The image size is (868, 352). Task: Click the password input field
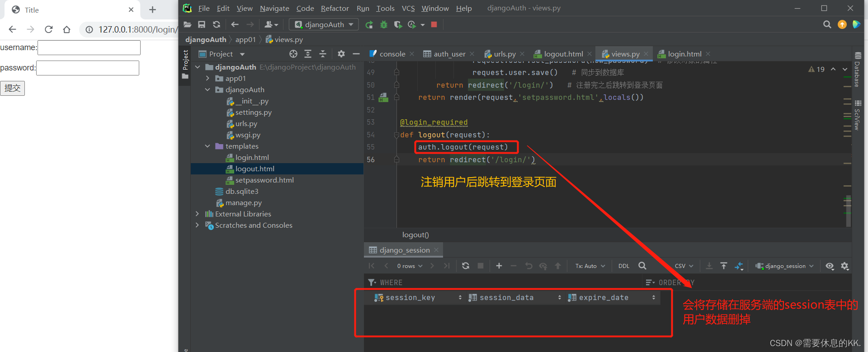88,68
